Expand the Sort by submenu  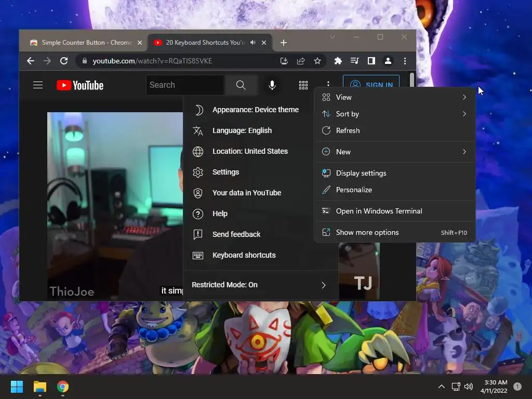[395, 114]
